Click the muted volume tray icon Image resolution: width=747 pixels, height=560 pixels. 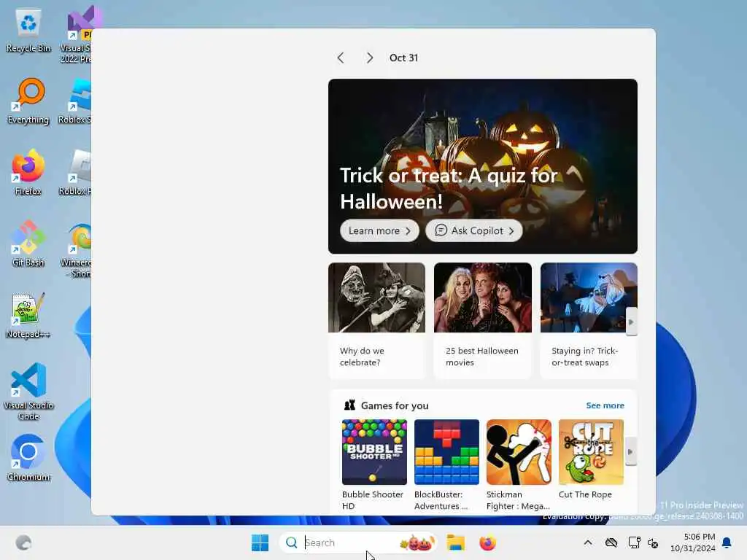click(x=653, y=542)
